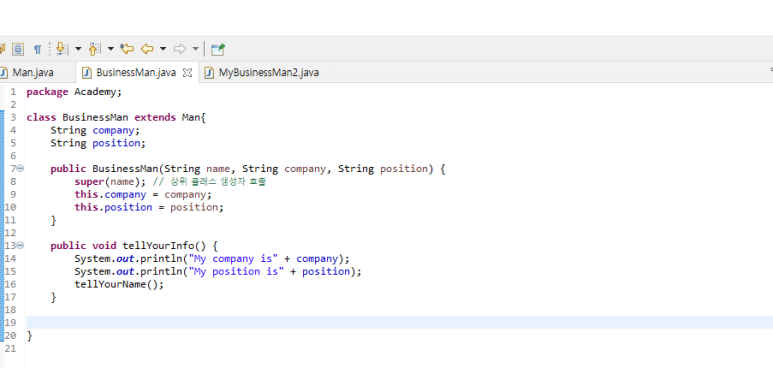Viewport: 773px width, 368px height.
Task: Open Previous Annotation dropdown arrow
Action: tap(110, 49)
